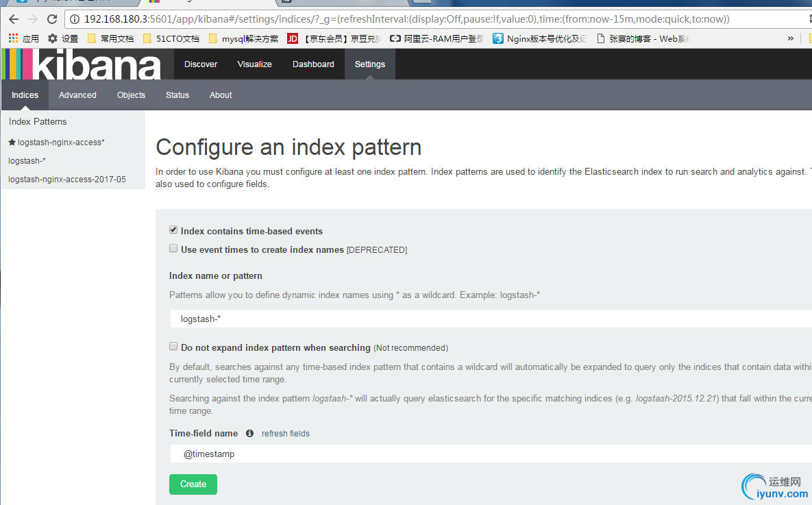
Task: Click the info icon beside Time-field name
Action: [x=249, y=433]
